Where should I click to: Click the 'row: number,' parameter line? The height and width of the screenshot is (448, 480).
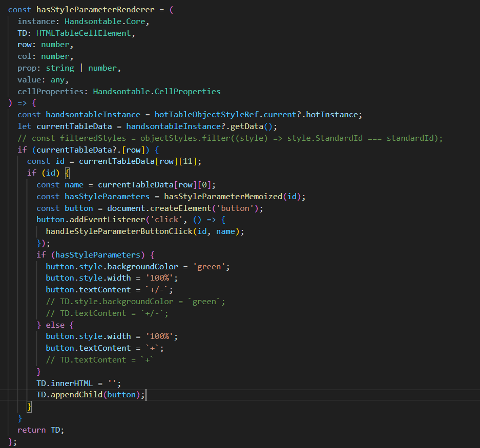click(x=45, y=45)
